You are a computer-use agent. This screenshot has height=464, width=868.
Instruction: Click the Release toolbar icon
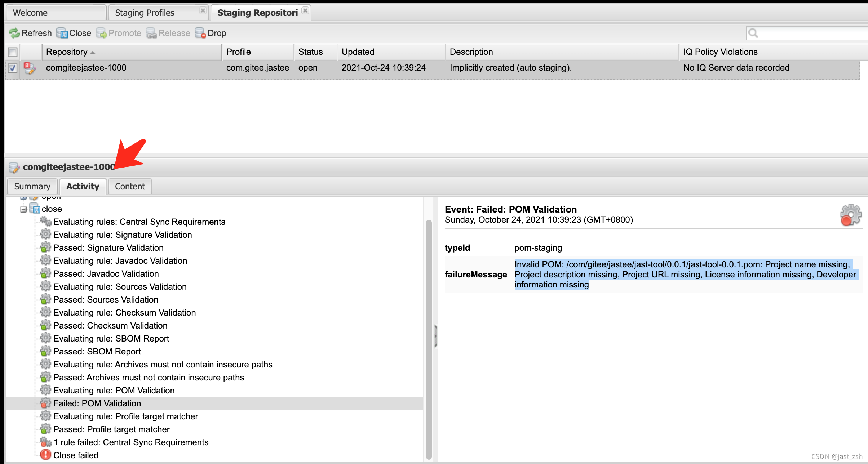tap(151, 33)
